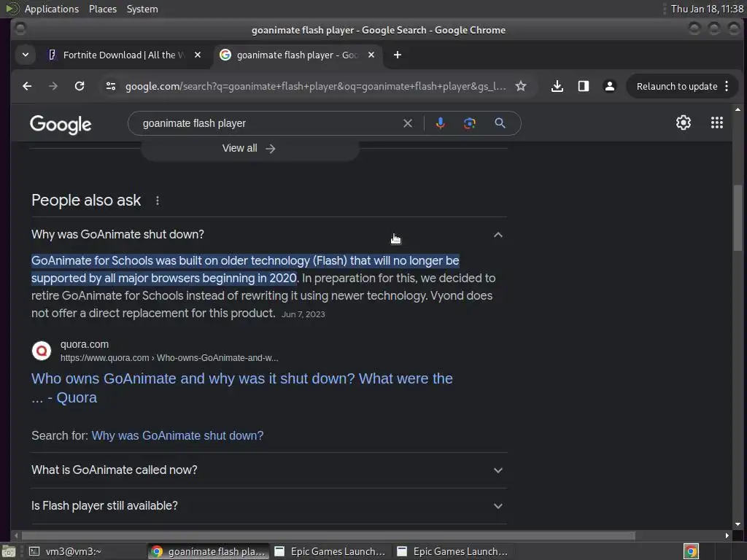Search for Why was GoAnimate shut down link
The image size is (747, 560).
177,436
